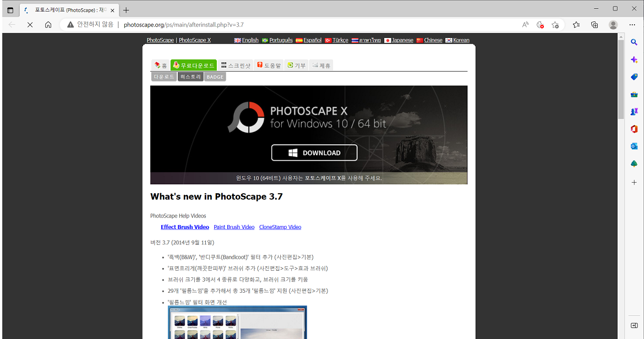This screenshot has width=644, height=339.
Task: Open sidebar Microsoft 365 icon
Action: [634, 129]
